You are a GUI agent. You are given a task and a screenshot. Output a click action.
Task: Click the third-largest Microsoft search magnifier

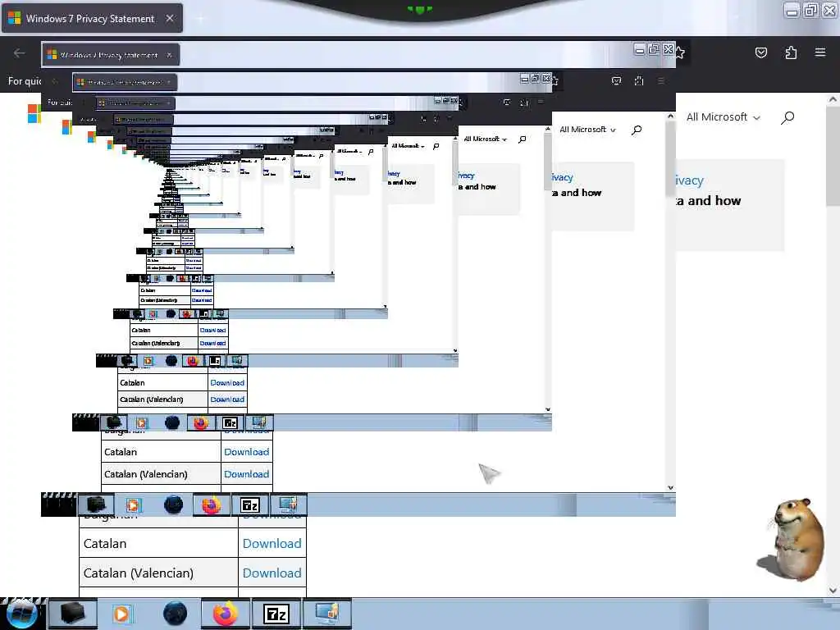point(523,139)
